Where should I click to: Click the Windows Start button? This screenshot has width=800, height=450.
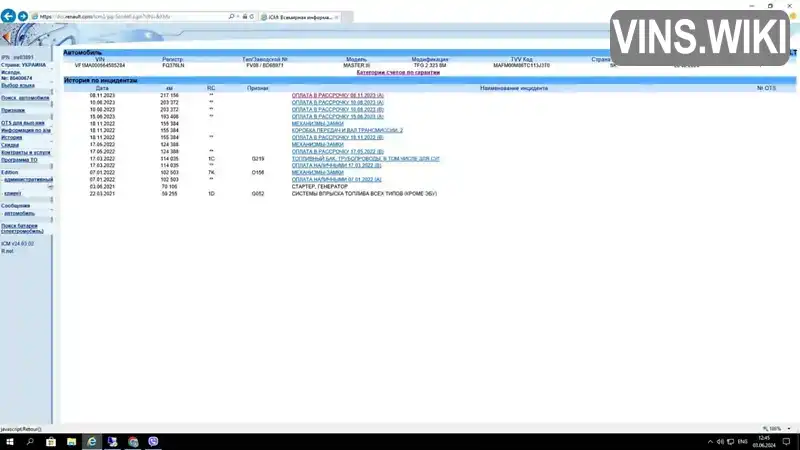pos(9,442)
